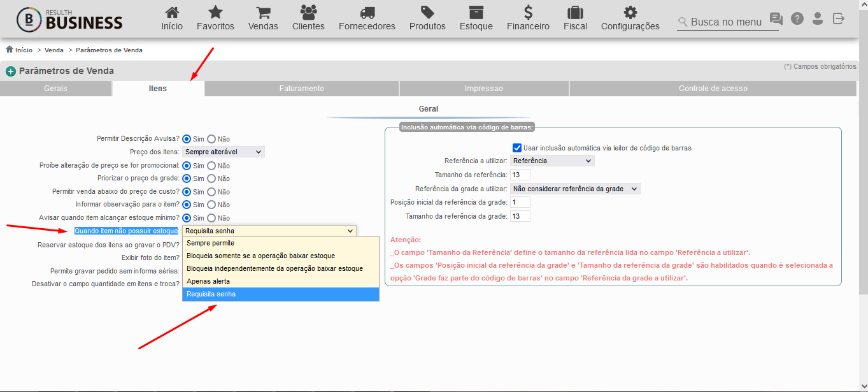
Task: Switch to the Faturamento tab
Action: coord(302,89)
